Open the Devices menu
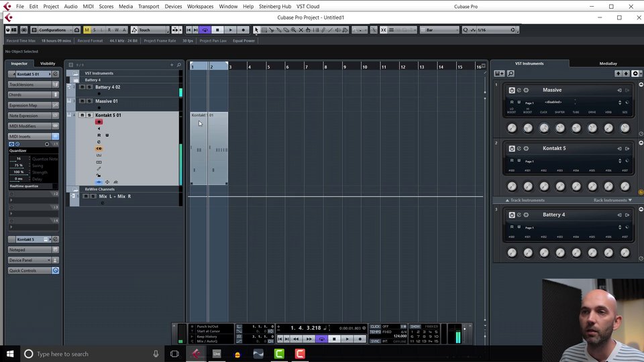The height and width of the screenshot is (362, 644). (x=173, y=7)
